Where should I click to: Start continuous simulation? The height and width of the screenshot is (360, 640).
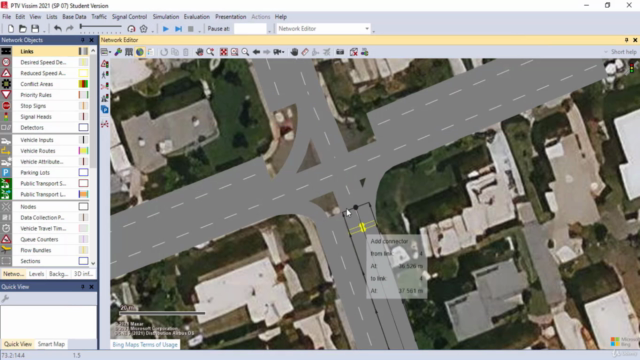tap(166, 29)
